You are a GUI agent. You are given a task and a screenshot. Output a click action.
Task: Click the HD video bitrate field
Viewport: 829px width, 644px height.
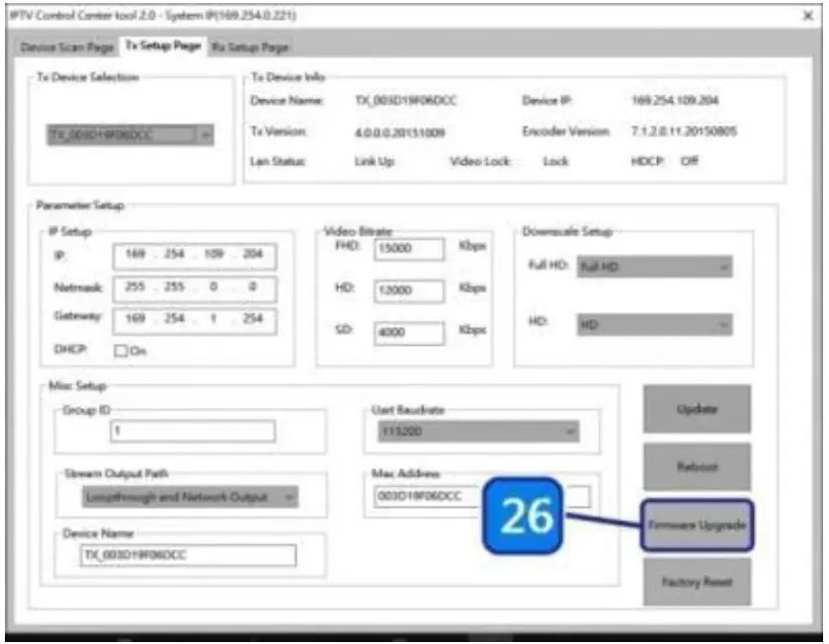409,290
